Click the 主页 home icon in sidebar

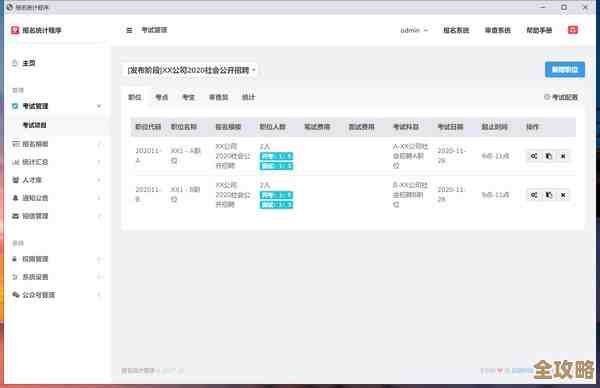point(15,63)
